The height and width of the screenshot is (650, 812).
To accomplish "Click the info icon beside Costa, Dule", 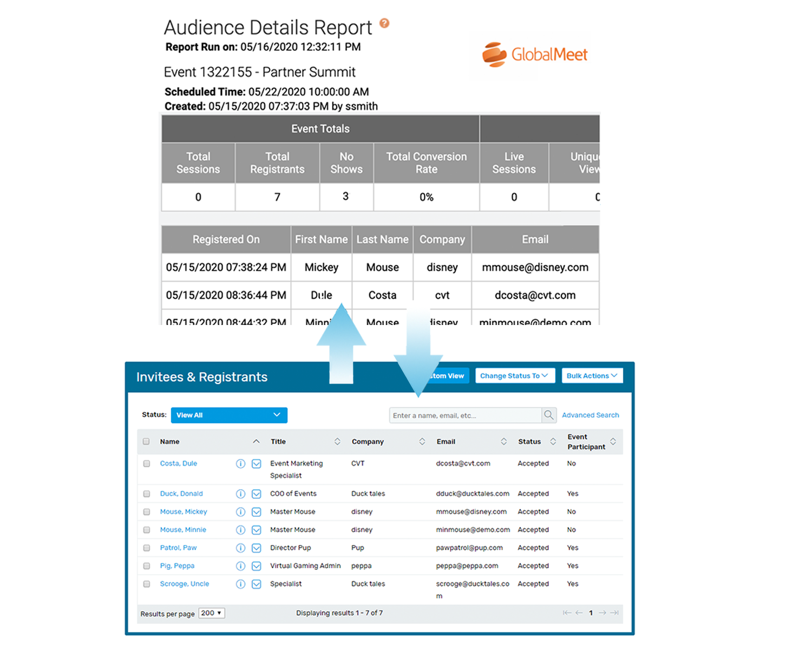I will pos(240,464).
